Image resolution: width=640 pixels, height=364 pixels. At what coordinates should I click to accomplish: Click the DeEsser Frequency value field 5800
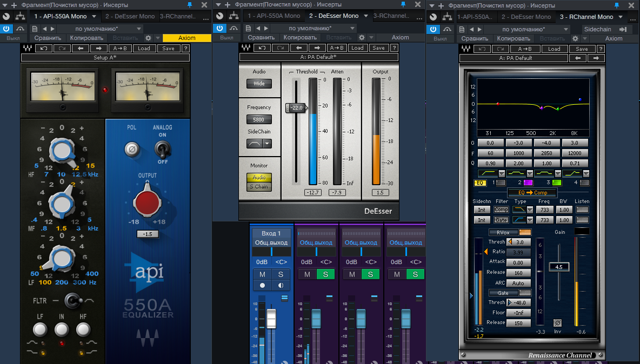tap(259, 119)
